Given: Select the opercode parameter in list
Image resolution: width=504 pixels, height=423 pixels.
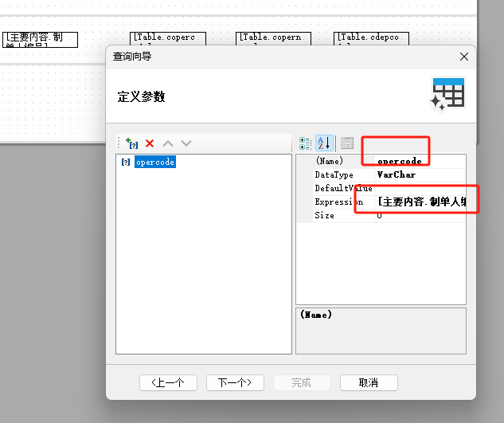Looking at the screenshot, I should coord(155,162).
